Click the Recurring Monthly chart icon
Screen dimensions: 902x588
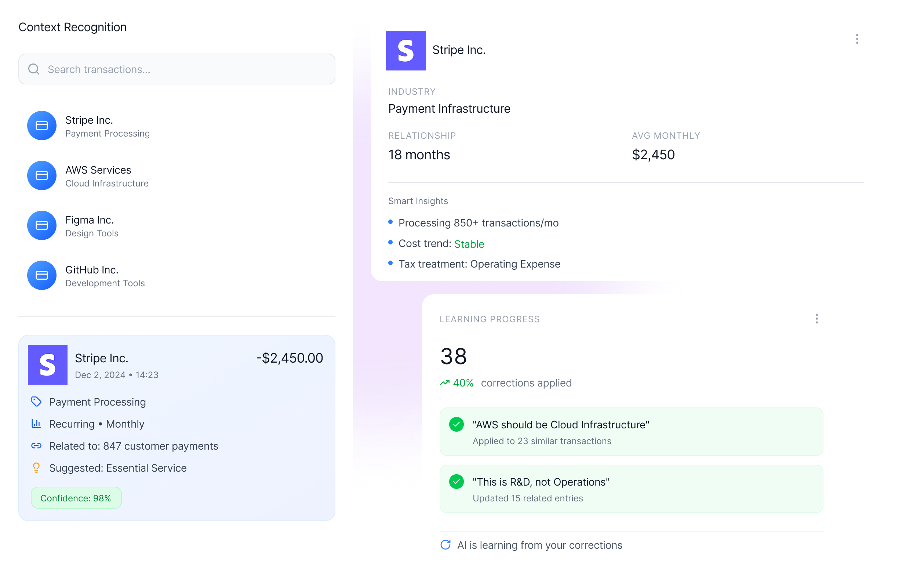36,424
